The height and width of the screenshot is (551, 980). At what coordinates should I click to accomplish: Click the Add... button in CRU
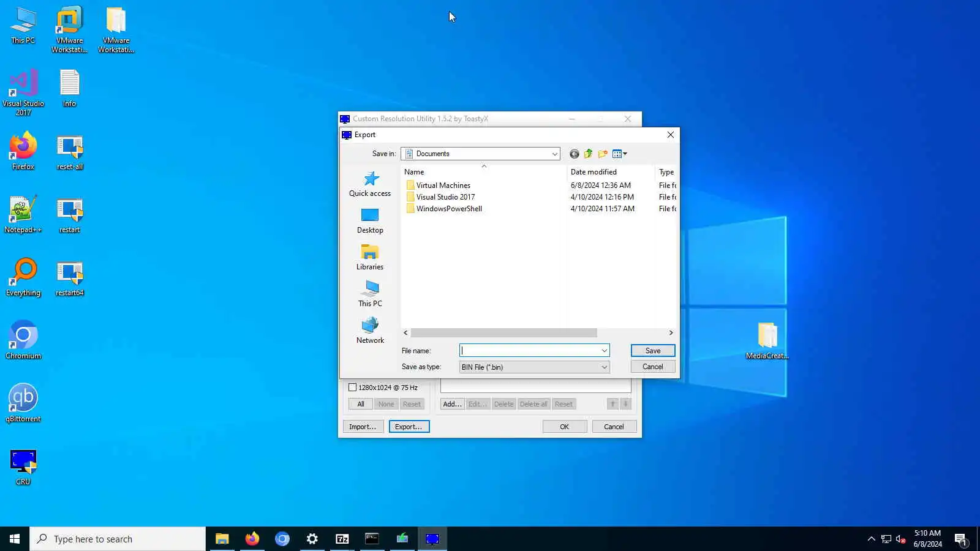coord(452,404)
